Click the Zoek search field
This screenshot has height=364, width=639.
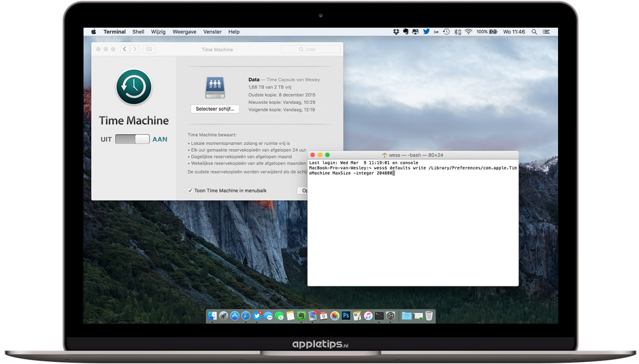point(310,49)
